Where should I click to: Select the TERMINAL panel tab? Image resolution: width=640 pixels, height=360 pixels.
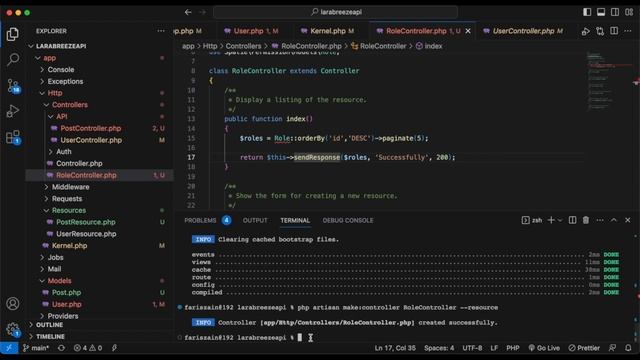point(295,220)
